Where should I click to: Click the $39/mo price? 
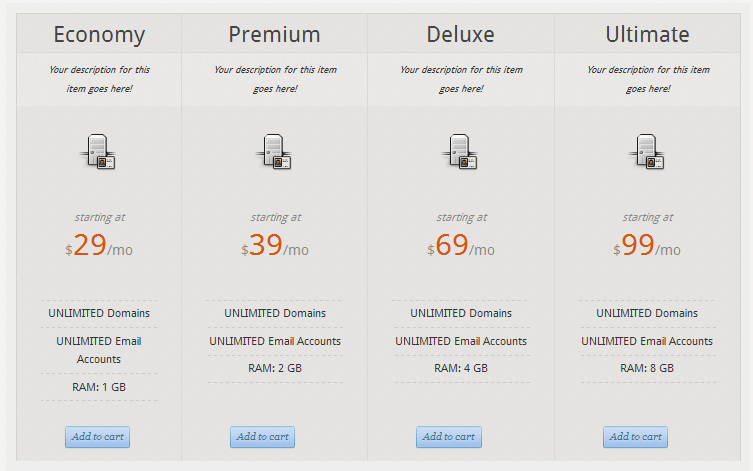click(275, 245)
